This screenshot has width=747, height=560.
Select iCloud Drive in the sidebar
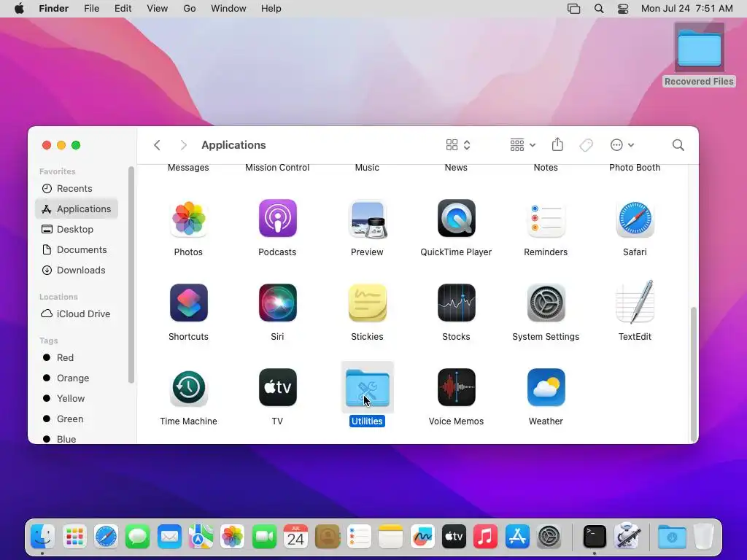[x=76, y=314]
